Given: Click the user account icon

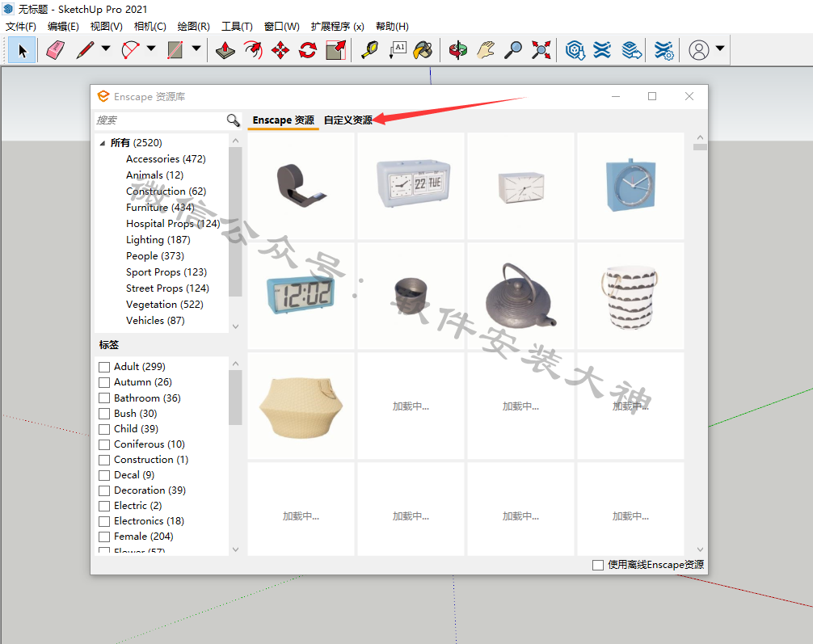Looking at the screenshot, I should (x=698, y=50).
